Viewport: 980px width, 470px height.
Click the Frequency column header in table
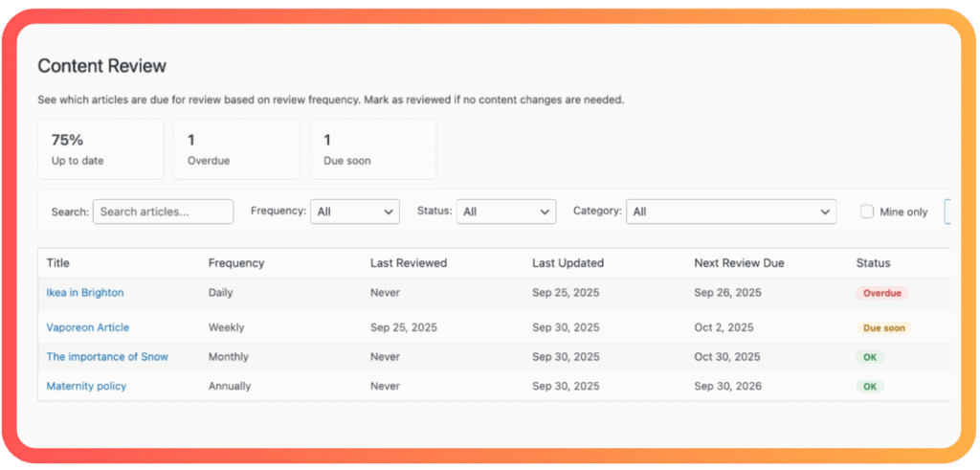[236, 263]
